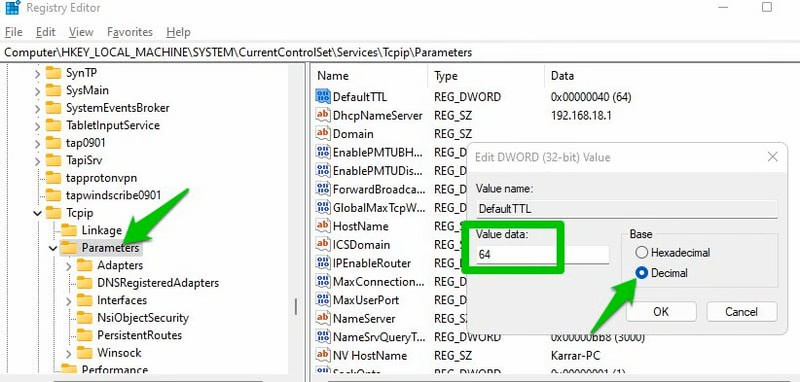Click the registry path address bar
The width and height of the screenshot is (800, 382).
[x=400, y=52]
